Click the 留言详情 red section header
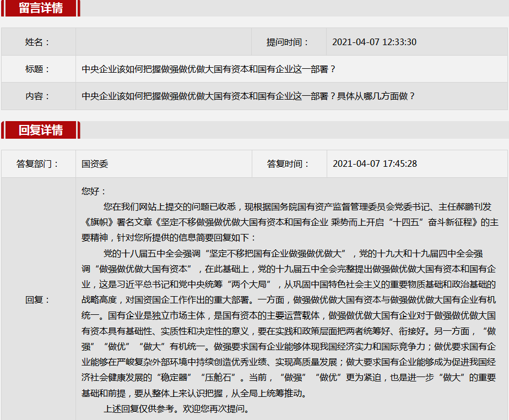 [41, 8]
